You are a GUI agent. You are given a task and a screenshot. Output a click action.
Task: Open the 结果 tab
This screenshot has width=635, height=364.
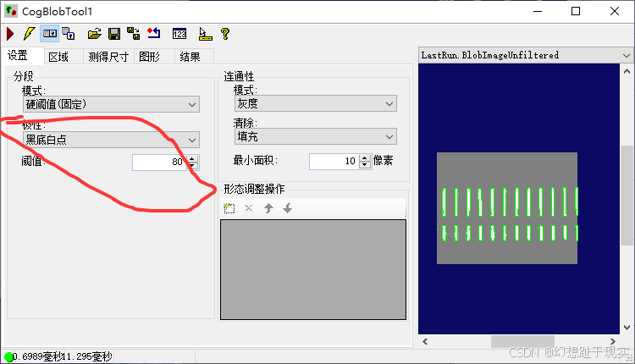194,57
